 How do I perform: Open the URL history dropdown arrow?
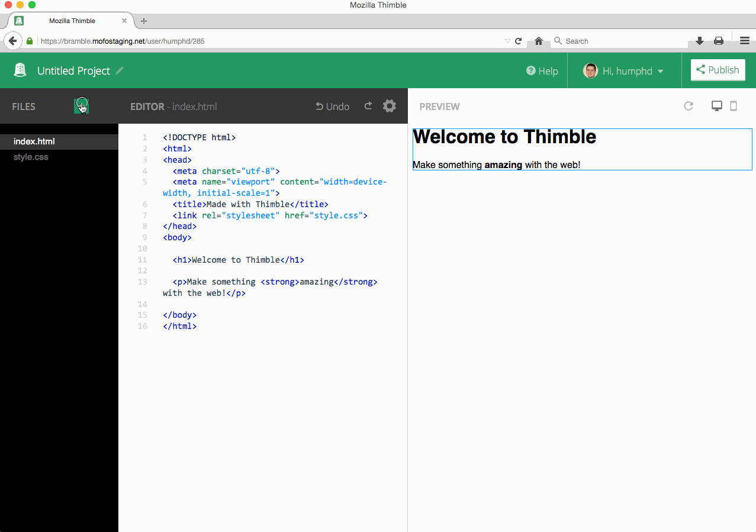tap(507, 41)
